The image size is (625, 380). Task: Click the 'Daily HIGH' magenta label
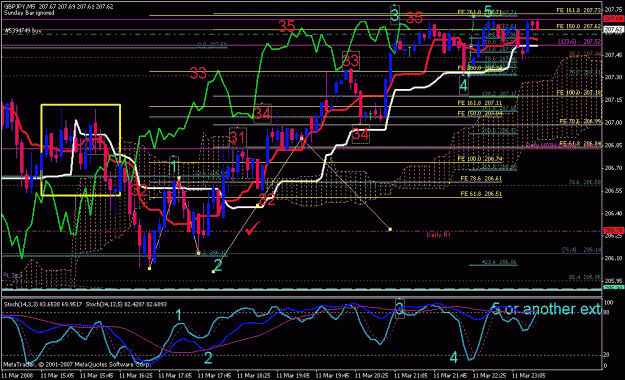541,146
